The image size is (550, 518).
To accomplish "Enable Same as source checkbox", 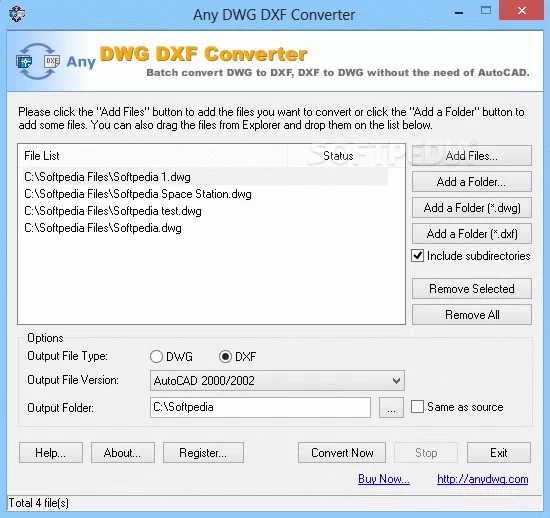I will pyautogui.click(x=417, y=407).
